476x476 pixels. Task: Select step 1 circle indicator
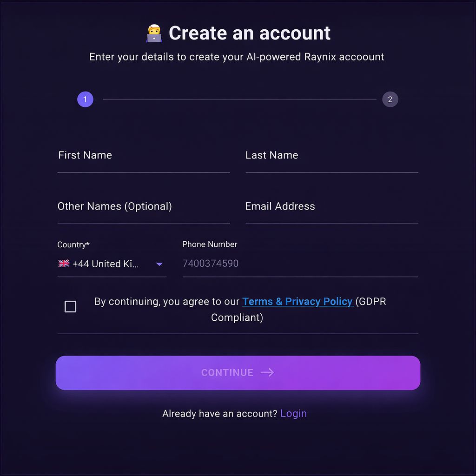[85, 99]
